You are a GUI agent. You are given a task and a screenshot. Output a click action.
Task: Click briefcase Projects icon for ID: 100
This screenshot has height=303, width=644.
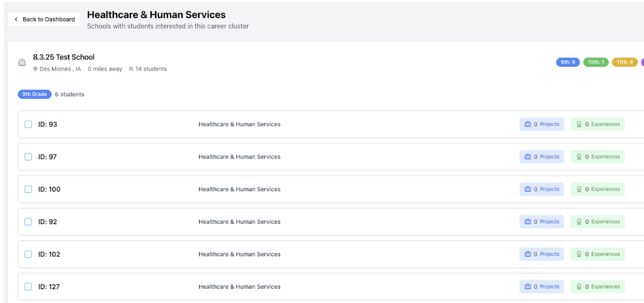tap(528, 189)
